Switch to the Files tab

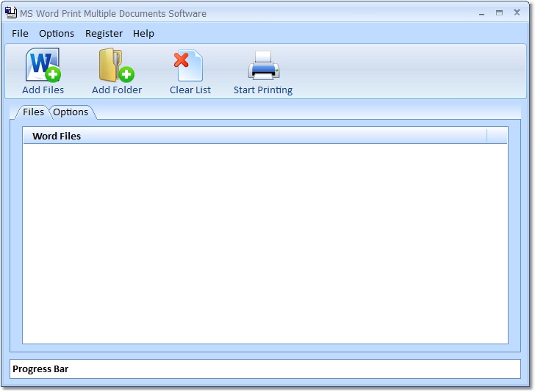[x=33, y=112]
